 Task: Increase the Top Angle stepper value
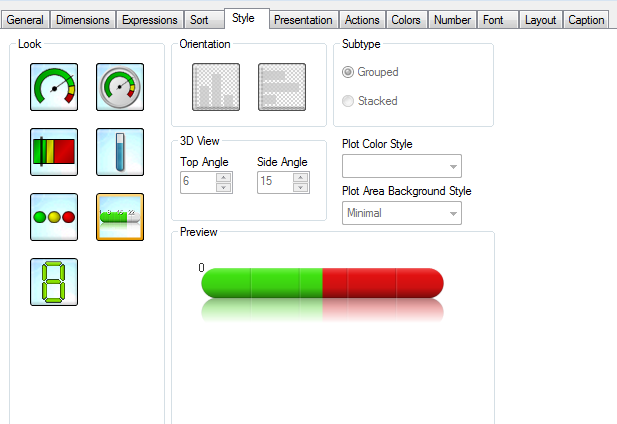click(x=224, y=177)
